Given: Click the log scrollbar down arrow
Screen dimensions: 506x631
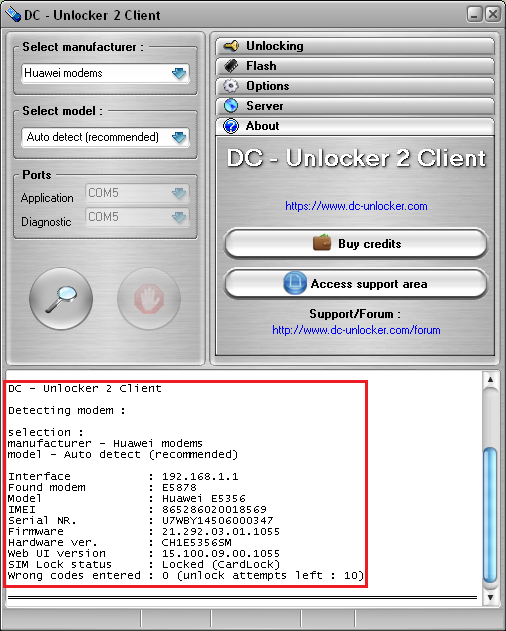Looking at the screenshot, I should point(490,597).
